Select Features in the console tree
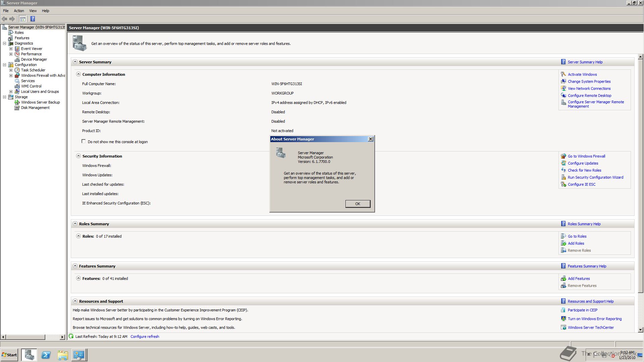 [22, 38]
